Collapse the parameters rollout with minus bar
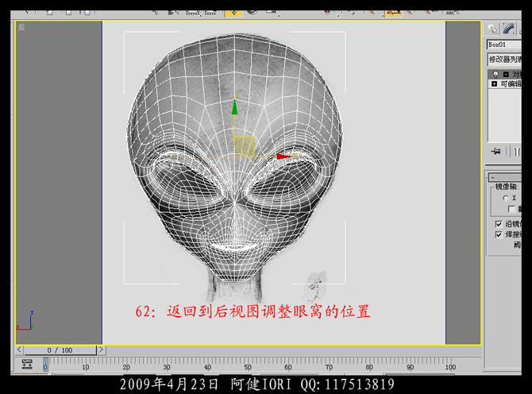532x394 pixels. [505, 177]
